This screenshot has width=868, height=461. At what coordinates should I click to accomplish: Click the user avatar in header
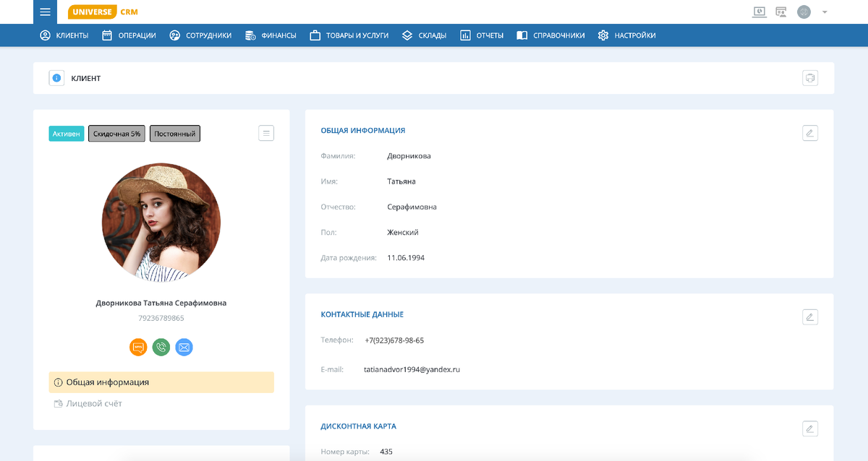(x=804, y=12)
